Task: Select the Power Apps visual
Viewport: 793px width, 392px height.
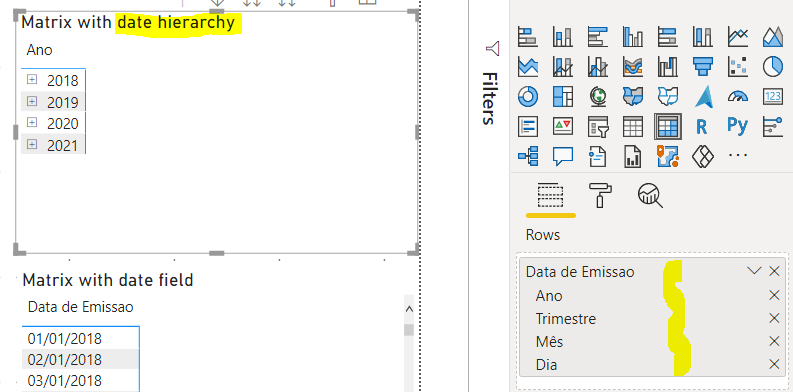Action: 702,156
